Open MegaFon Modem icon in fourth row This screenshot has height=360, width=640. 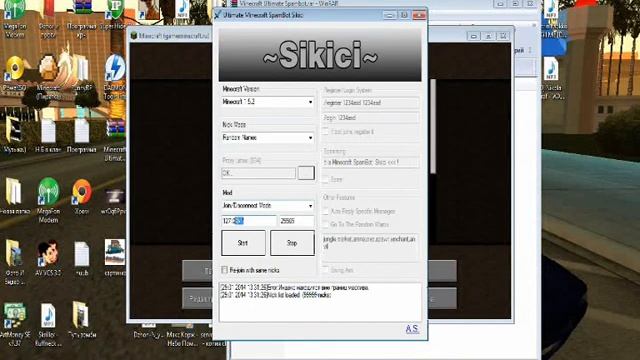tap(48, 191)
